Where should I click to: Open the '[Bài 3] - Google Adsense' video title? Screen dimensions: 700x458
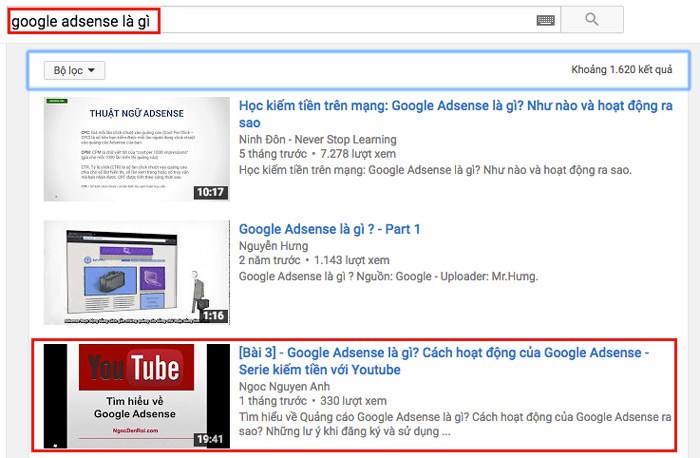[444, 361]
